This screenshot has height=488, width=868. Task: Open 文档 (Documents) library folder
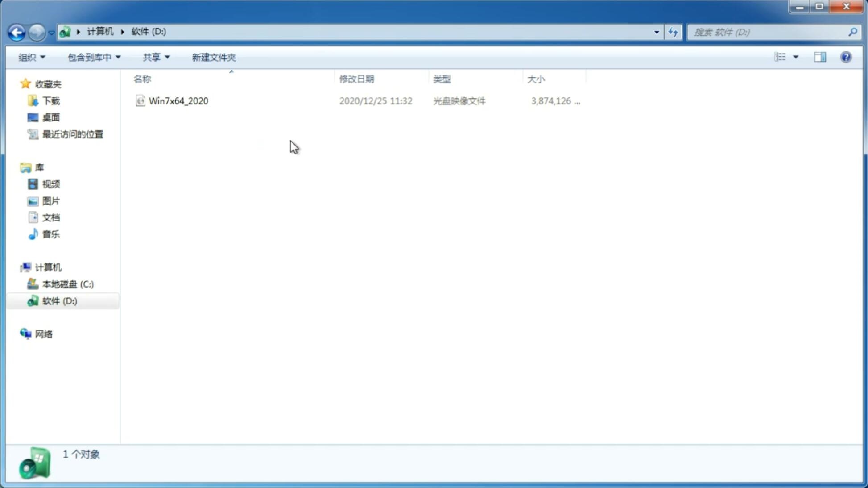(x=51, y=217)
